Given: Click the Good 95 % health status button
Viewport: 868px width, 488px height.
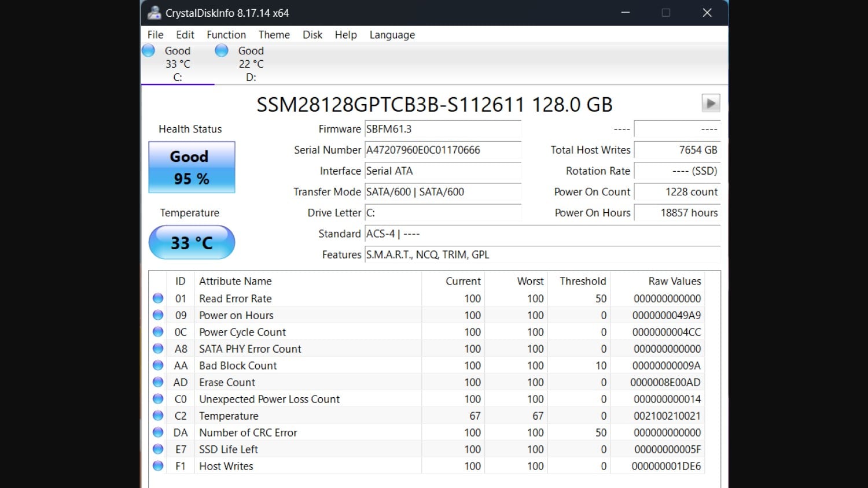Looking at the screenshot, I should pos(192,167).
